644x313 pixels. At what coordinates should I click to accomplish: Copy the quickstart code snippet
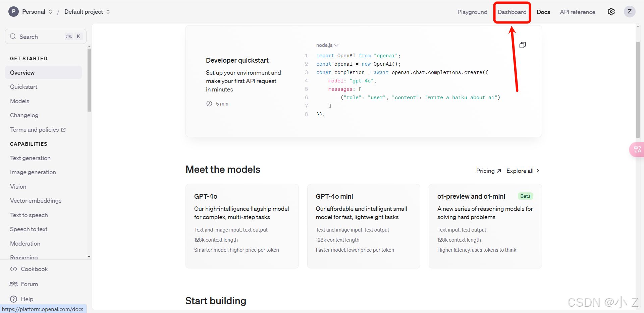pyautogui.click(x=523, y=45)
